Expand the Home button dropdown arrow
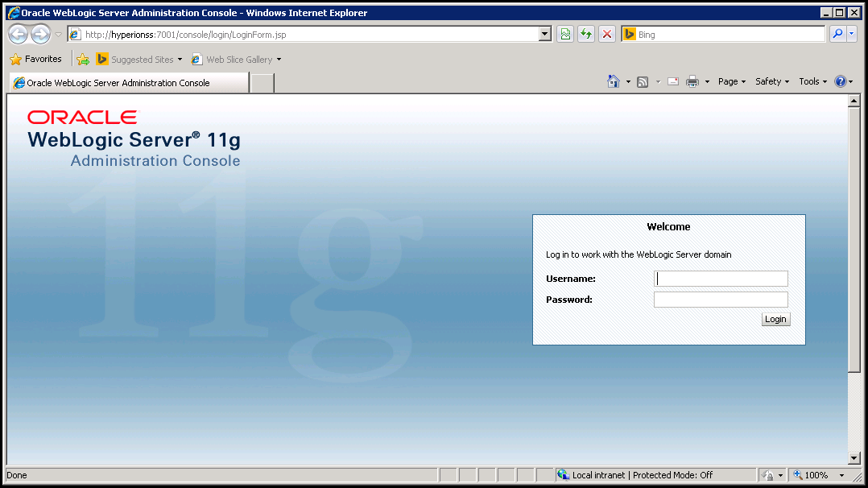 pos(628,82)
